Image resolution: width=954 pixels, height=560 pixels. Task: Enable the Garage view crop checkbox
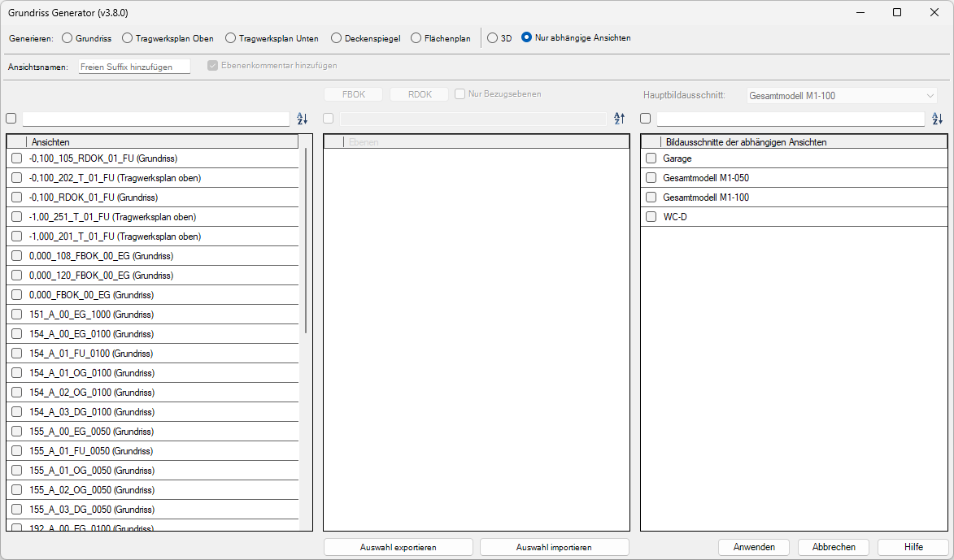(651, 158)
